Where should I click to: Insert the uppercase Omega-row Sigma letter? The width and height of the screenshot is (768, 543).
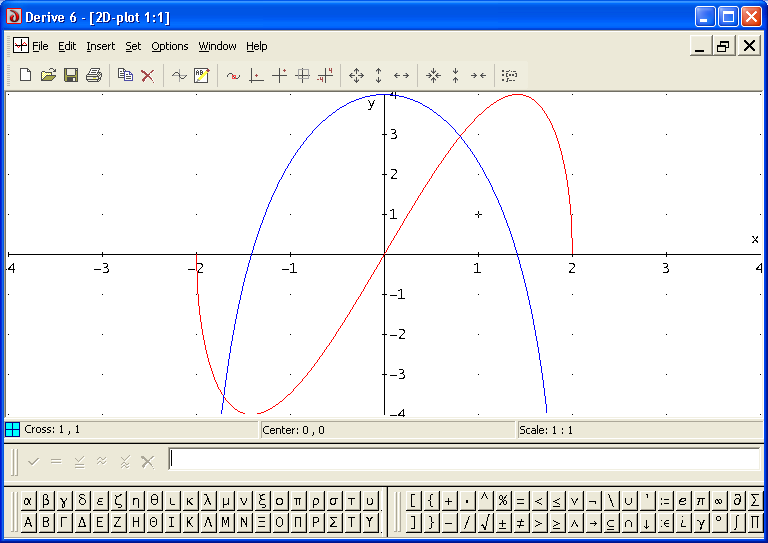[x=332, y=522]
